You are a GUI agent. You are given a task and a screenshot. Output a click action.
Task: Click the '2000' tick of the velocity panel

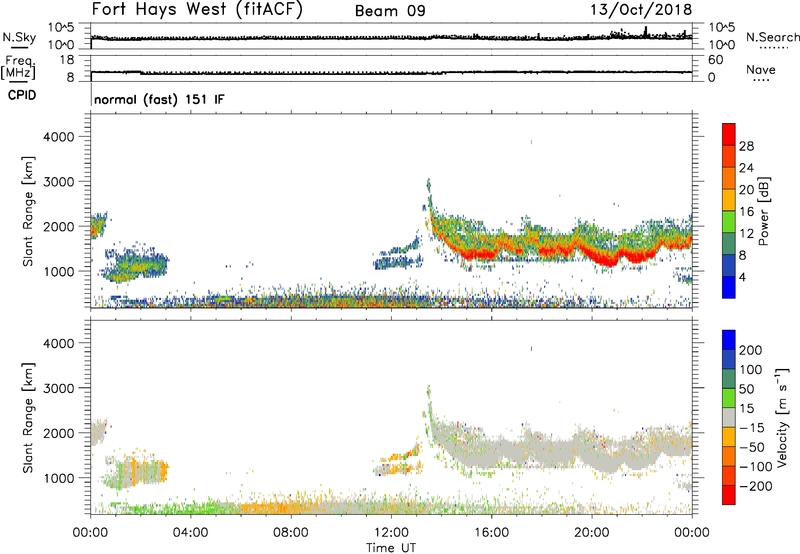pos(59,433)
